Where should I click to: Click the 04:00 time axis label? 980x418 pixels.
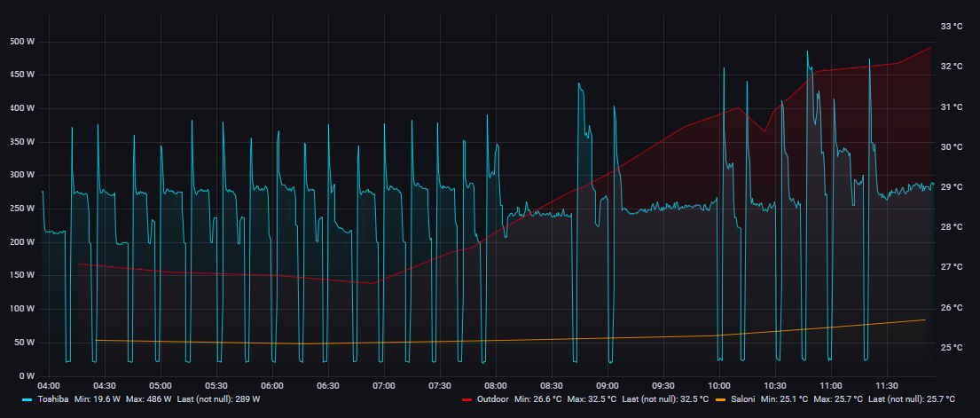[x=49, y=385]
